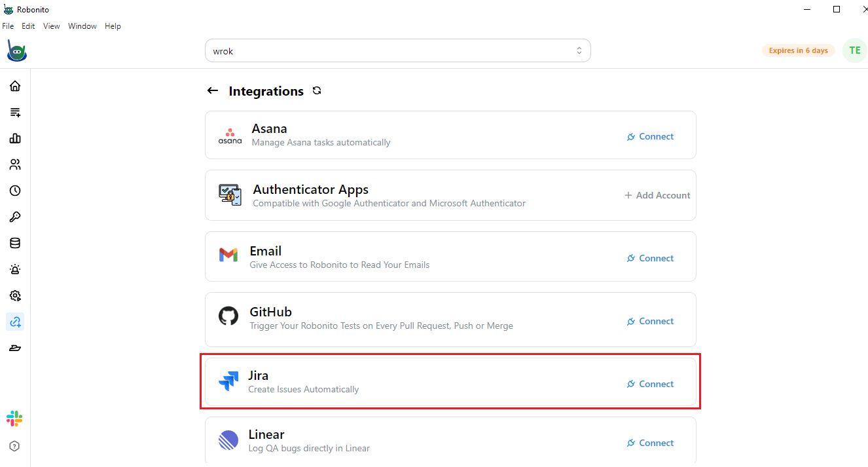This screenshot has width=868, height=467.
Task: Refresh the Integrations list
Action: click(317, 90)
